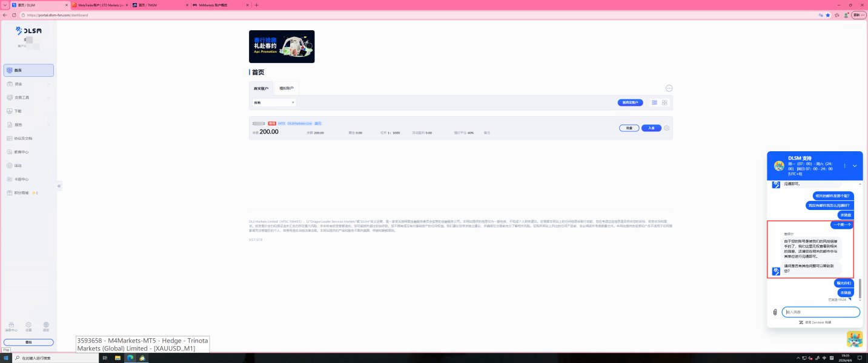Viewport: 868px width, 363px height.
Task: Expand the 报告 sidebar section
Action: click(x=28, y=125)
